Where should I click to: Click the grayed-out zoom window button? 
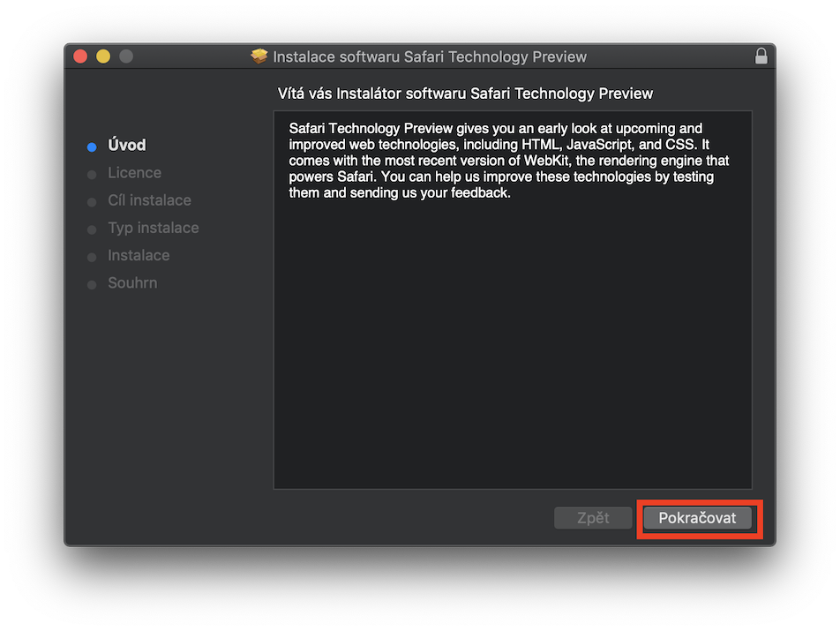pos(126,56)
